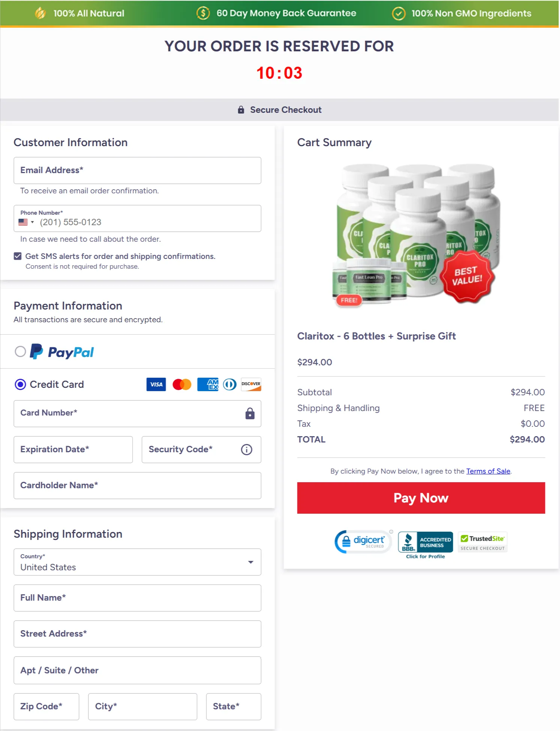Click the lock icon inside Card Number field
The image size is (560, 731).
249,413
